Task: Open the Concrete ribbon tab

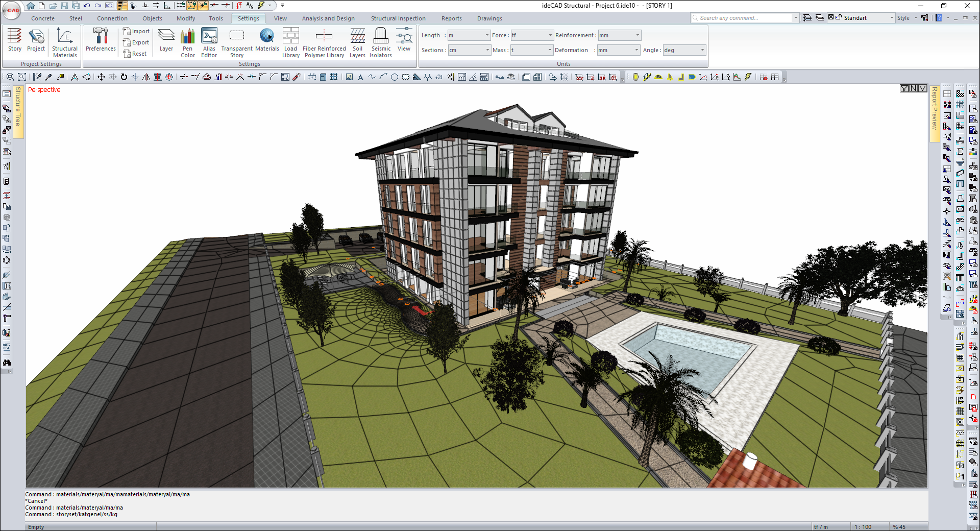Action: tap(43, 18)
